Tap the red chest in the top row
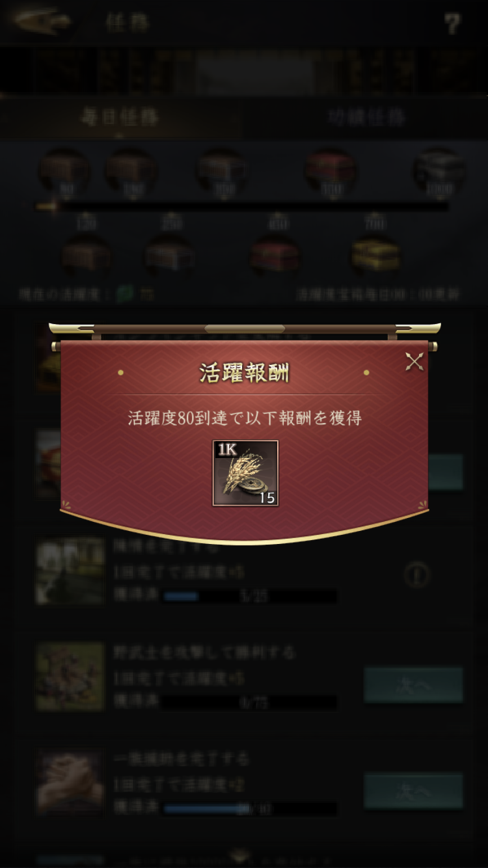The height and width of the screenshot is (868, 488). (x=331, y=172)
